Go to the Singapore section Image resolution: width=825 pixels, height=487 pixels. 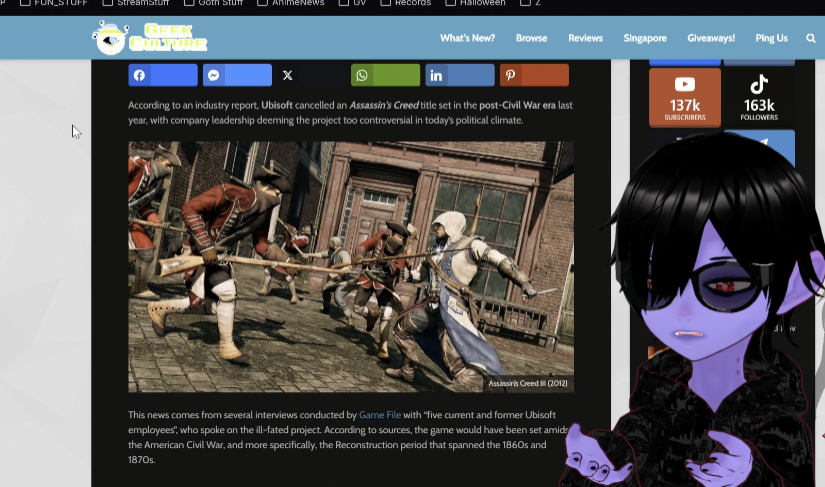coord(645,38)
